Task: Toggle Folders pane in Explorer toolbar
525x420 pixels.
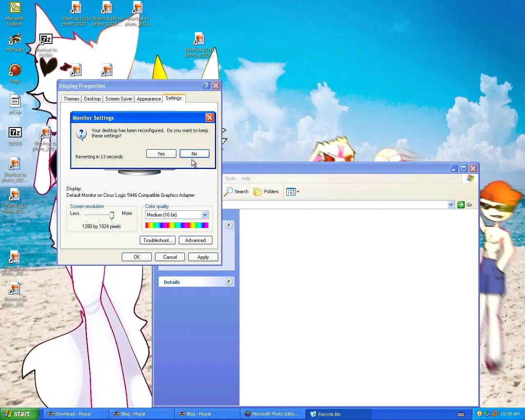Action: coord(266,192)
